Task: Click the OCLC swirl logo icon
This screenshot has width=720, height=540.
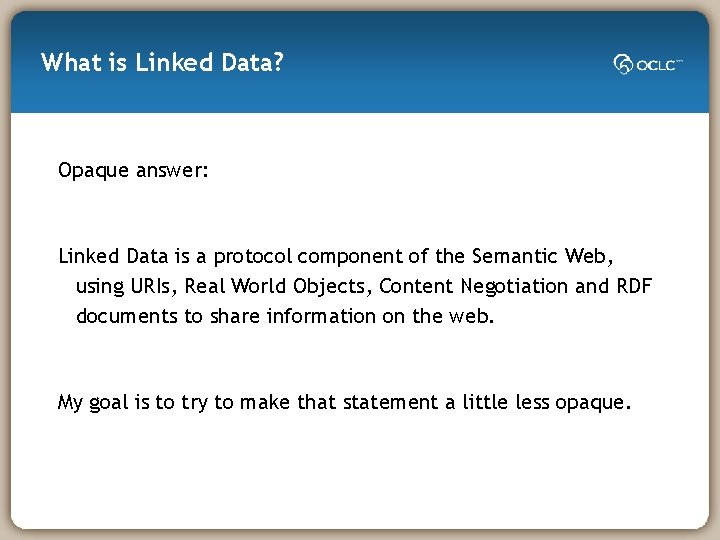Action: click(x=623, y=64)
